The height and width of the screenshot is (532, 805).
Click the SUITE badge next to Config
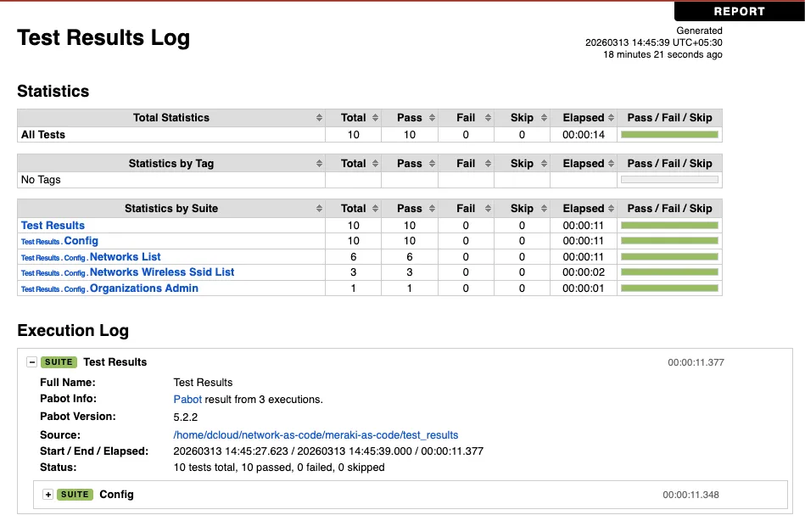74,495
